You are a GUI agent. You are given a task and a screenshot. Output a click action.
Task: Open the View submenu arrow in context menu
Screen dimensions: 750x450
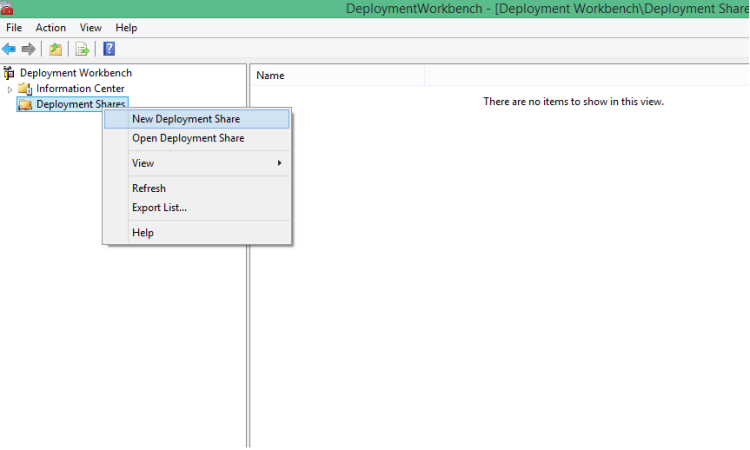280,163
